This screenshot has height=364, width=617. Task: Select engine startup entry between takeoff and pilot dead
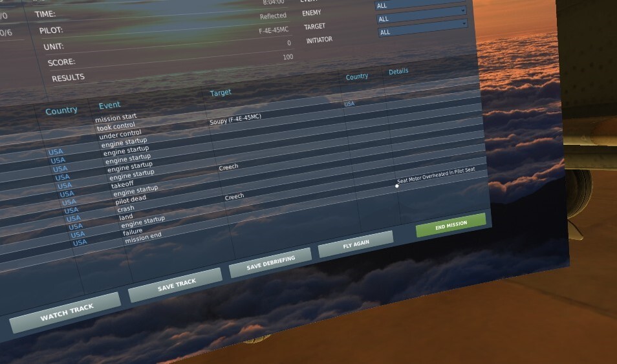coord(135,191)
